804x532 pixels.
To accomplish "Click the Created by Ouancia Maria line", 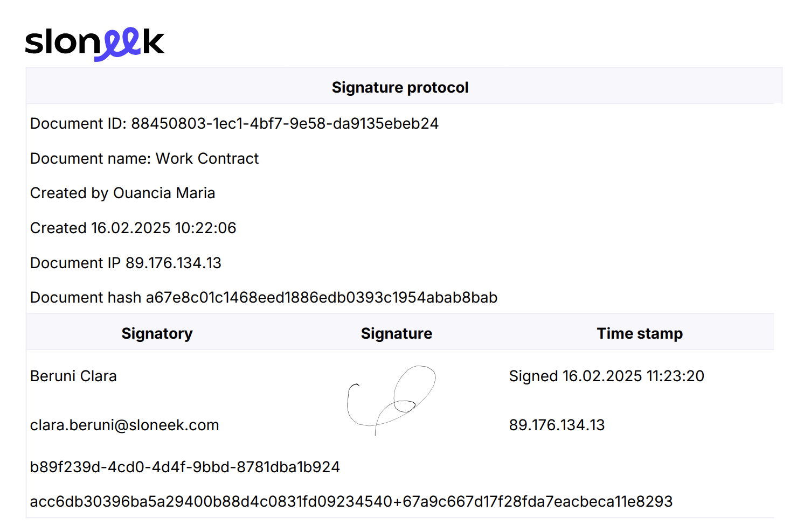I will point(122,193).
